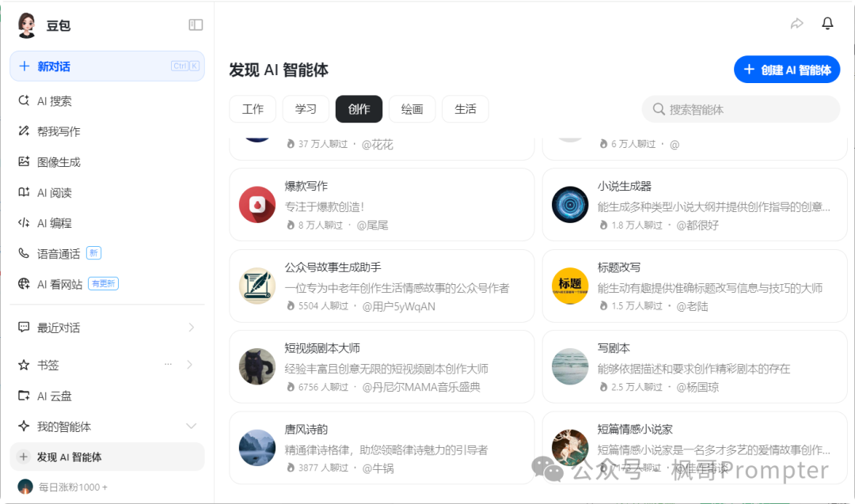Open the 爆款写作 agent card
Viewport: 855px width, 504px height.
[x=382, y=204]
